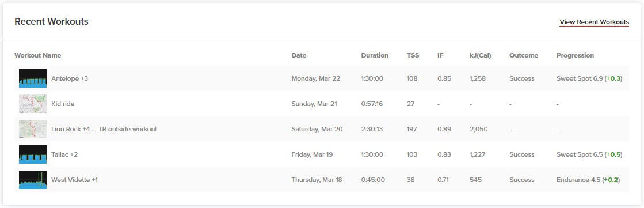Click the TSS column header
This screenshot has height=208, width=644.
click(413, 55)
